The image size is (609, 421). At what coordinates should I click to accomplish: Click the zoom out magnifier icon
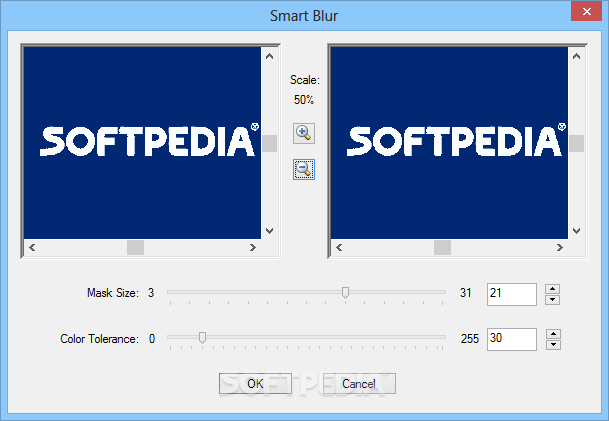[304, 169]
